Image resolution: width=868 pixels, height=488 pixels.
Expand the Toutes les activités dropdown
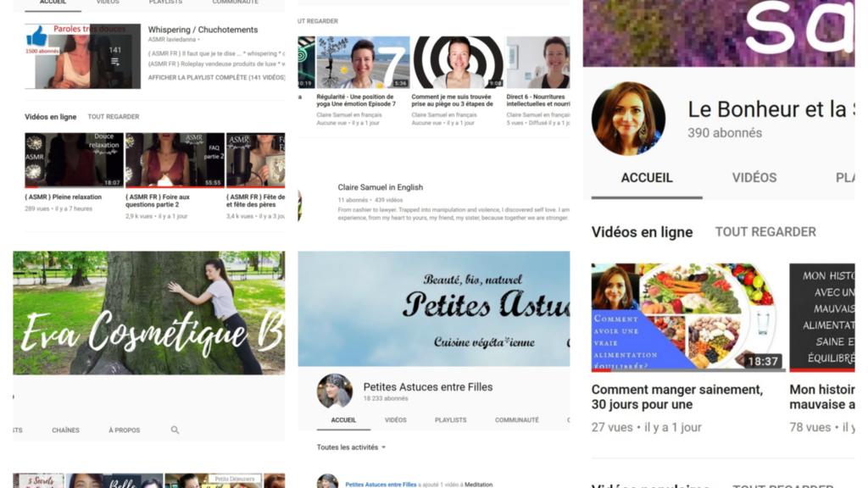click(351, 447)
